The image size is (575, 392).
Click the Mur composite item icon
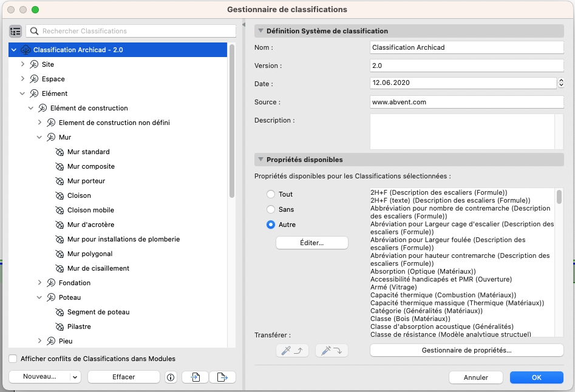click(60, 167)
